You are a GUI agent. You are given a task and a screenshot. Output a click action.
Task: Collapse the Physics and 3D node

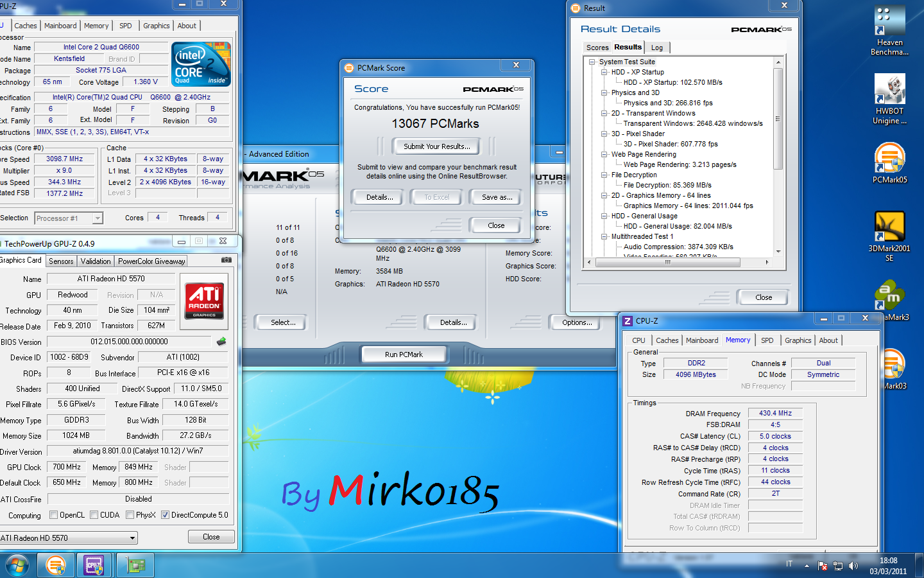pyautogui.click(x=604, y=93)
